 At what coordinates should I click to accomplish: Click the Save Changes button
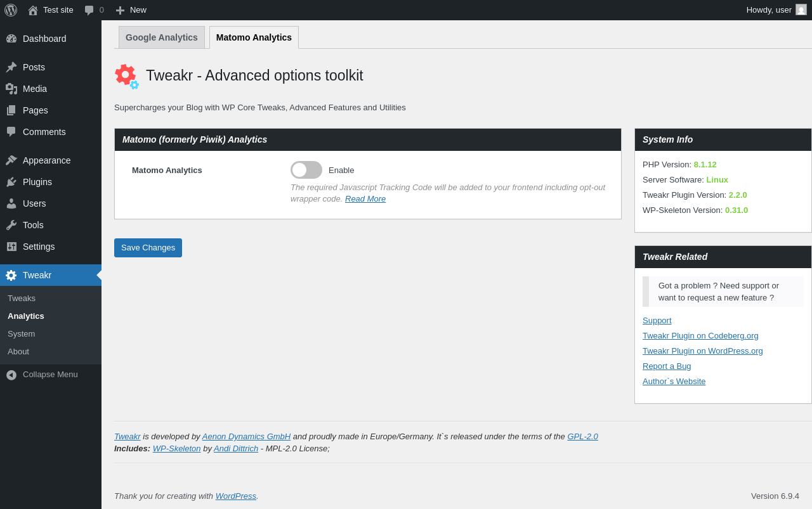tap(148, 248)
